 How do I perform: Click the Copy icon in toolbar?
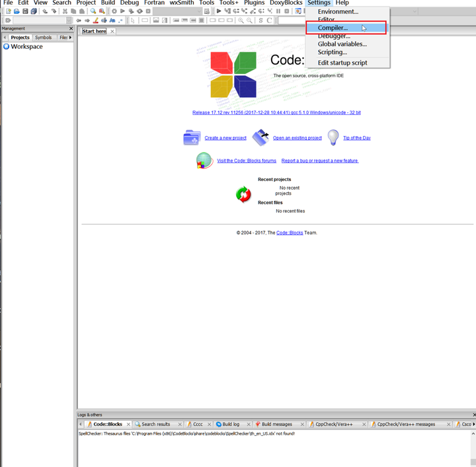73,11
